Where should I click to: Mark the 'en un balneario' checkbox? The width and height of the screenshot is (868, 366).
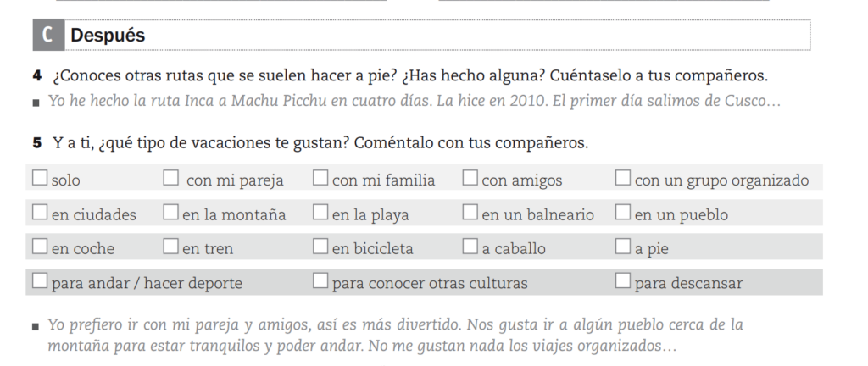pyautogui.click(x=470, y=212)
